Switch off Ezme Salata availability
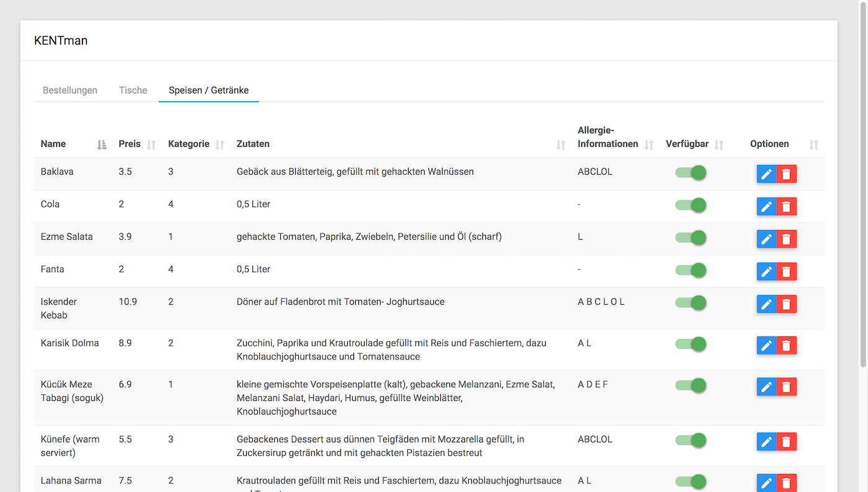Screen dimensions: 868x492 click(x=691, y=237)
